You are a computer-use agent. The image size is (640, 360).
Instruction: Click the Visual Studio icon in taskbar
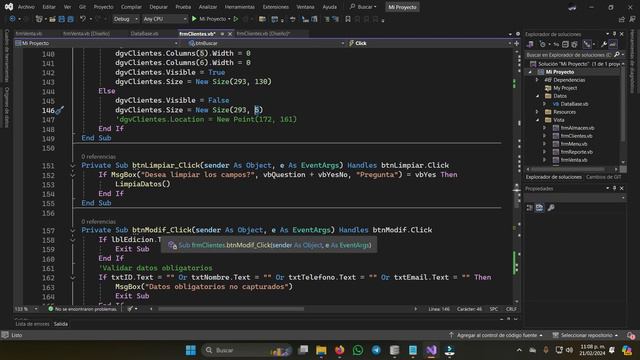pyautogui.click(x=431, y=350)
